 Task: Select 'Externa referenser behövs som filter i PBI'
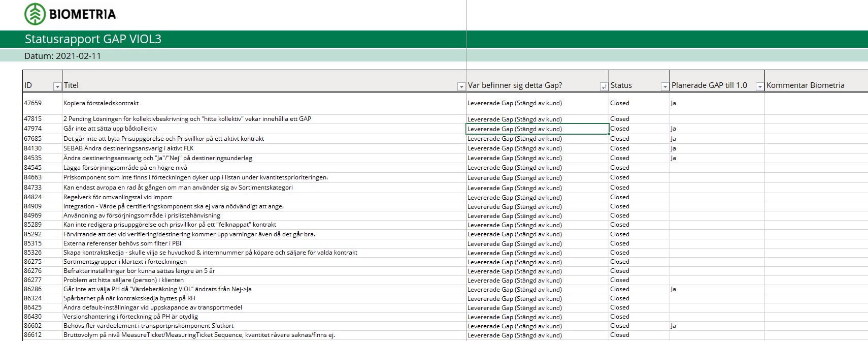tap(122, 243)
